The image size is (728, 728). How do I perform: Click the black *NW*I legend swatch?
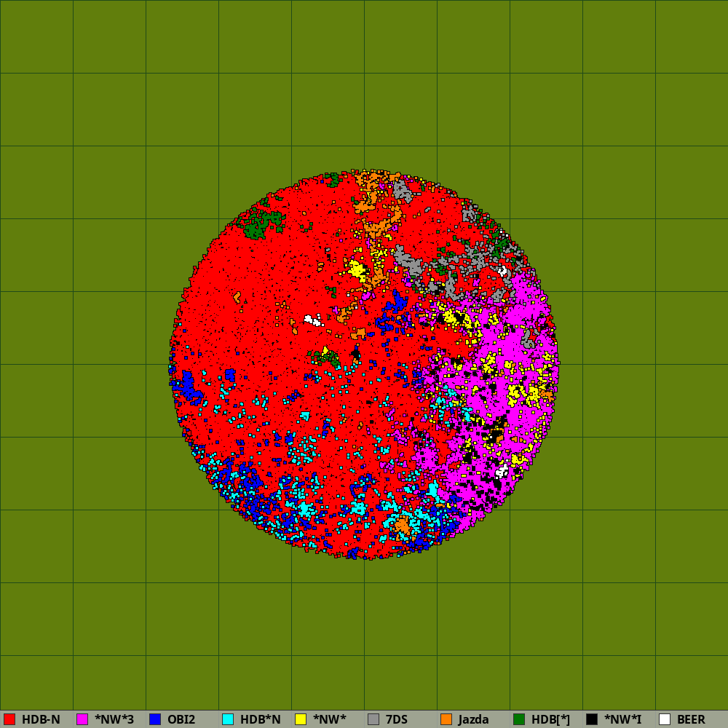592,719
